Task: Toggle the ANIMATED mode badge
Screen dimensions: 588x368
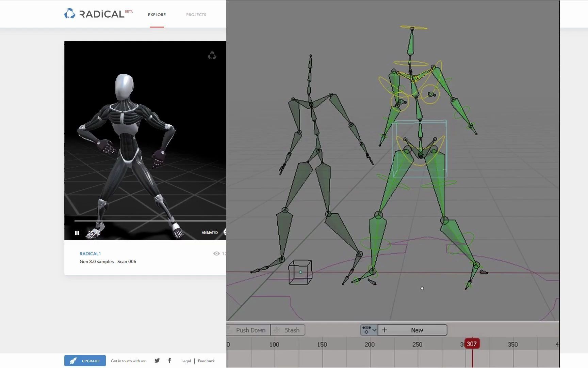Action: click(210, 232)
